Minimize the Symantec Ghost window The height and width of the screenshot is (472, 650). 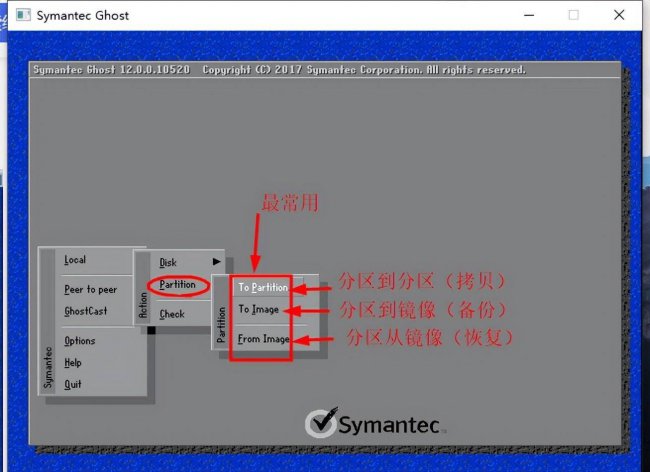coord(529,15)
